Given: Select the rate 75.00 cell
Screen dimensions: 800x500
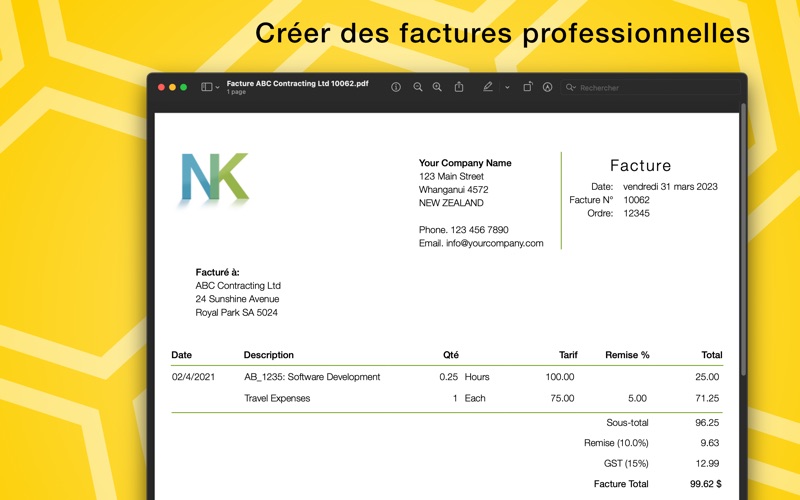Looking at the screenshot, I should point(562,398).
